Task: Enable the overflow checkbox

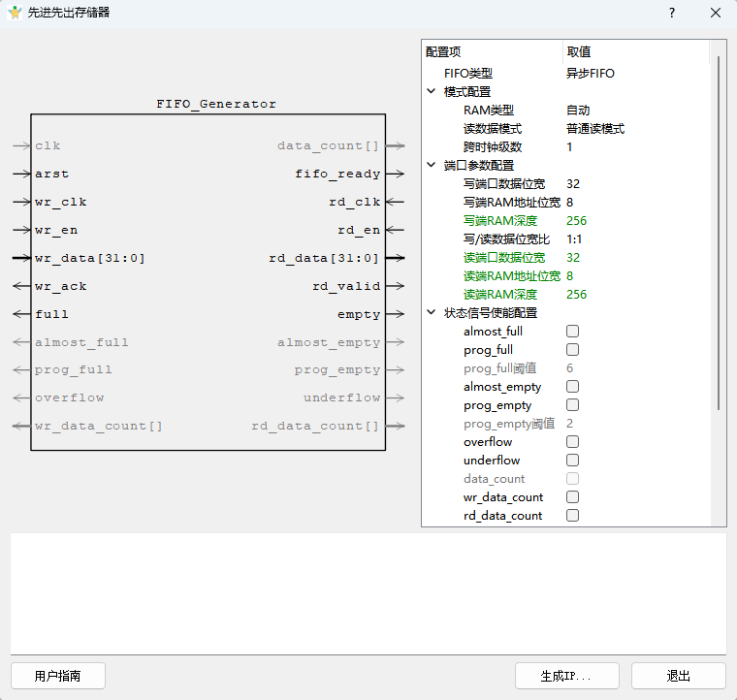Action: 572,441
